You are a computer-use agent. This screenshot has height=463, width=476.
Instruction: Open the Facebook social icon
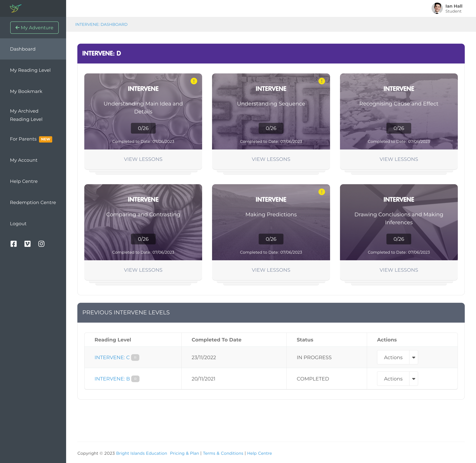tap(14, 244)
